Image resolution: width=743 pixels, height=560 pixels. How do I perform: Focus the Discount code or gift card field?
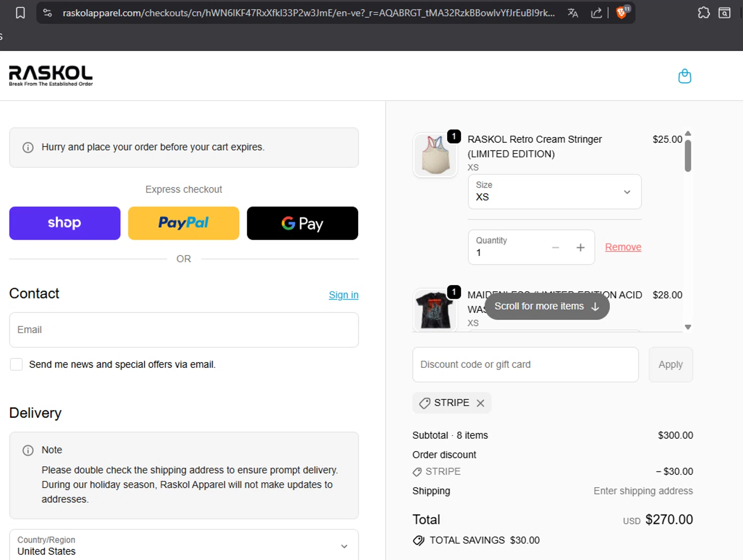coord(526,364)
